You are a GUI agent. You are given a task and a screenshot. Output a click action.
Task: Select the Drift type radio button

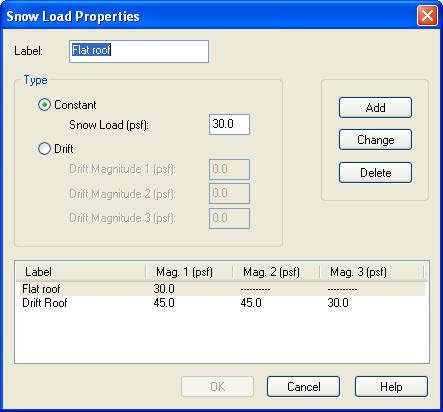[44, 148]
